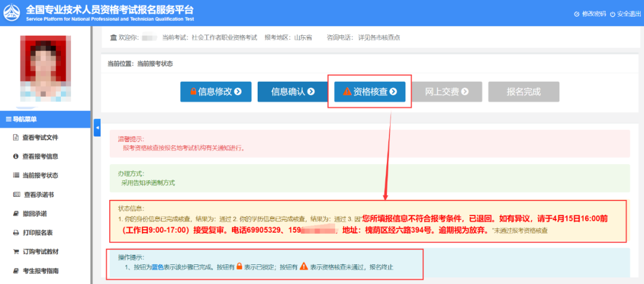This screenshot has height=284, width=644.
Task: Click 当前考试：社会工作者职业资格考试 text
Action: (x=209, y=38)
